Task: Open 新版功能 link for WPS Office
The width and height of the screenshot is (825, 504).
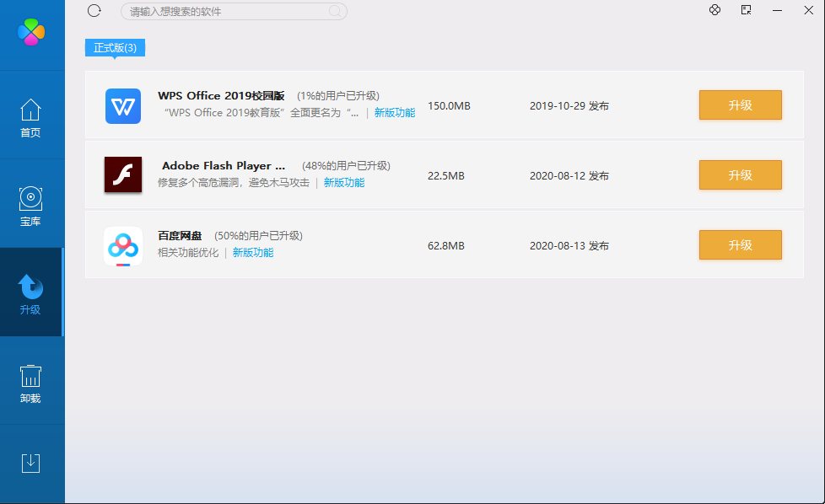Action: pyautogui.click(x=395, y=112)
